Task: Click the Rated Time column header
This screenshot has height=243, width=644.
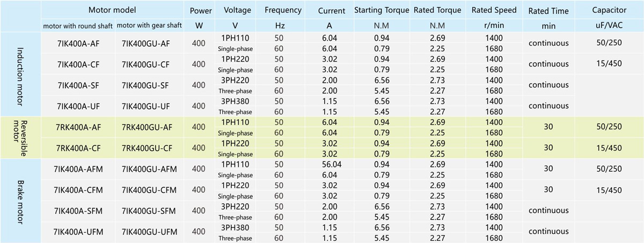Action: [547, 10]
